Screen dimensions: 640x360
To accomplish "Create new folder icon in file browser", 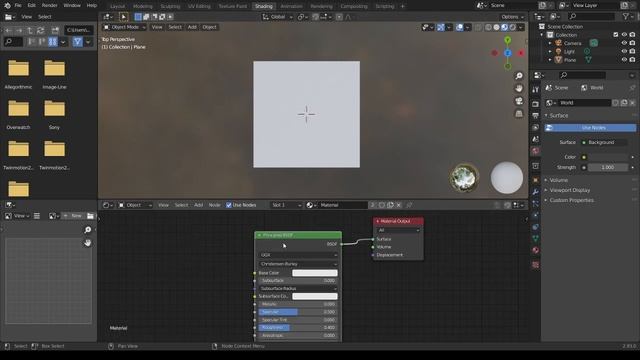I will tap(55, 30).
